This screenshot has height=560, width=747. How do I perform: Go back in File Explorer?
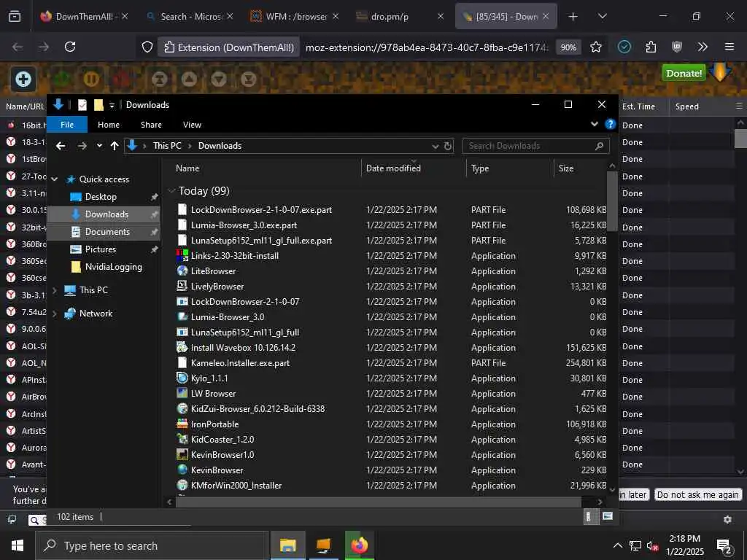[x=61, y=146]
